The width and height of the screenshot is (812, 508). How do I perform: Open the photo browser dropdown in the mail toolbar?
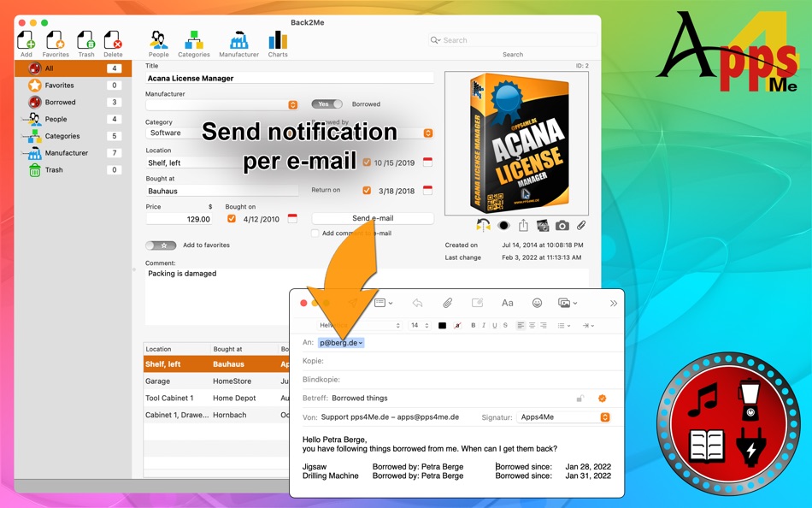567,304
